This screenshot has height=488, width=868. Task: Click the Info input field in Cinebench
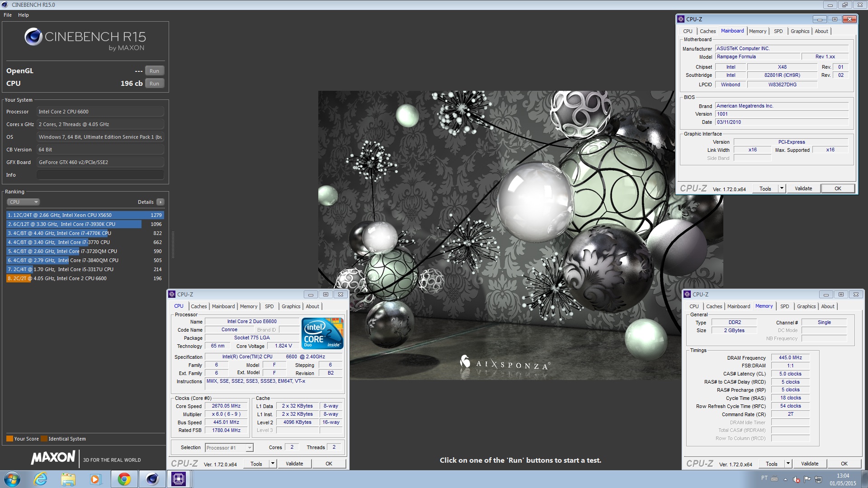click(x=100, y=175)
